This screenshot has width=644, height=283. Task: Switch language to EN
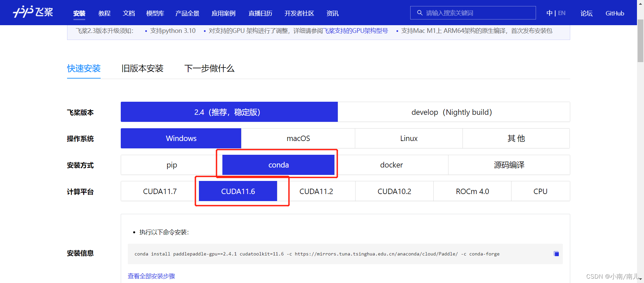(x=562, y=13)
